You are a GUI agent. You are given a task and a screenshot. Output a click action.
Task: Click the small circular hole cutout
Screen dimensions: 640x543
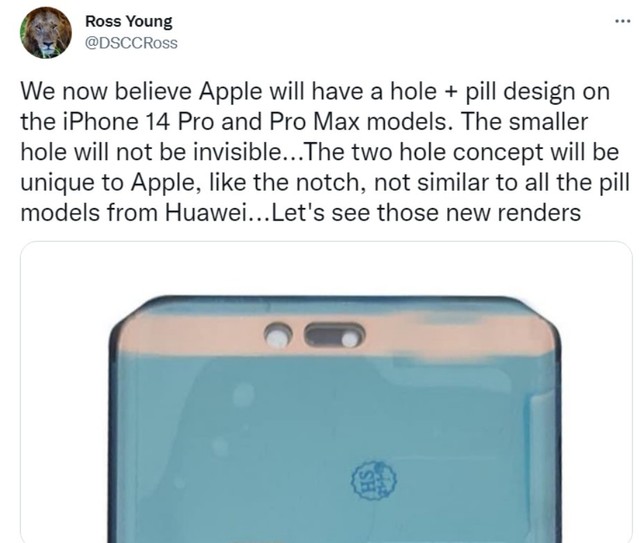pyautogui.click(x=280, y=336)
